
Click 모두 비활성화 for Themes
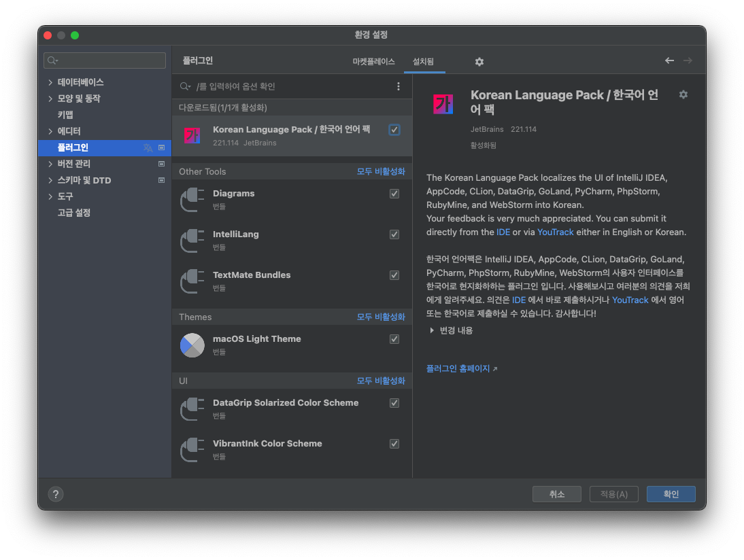coord(381,317)
